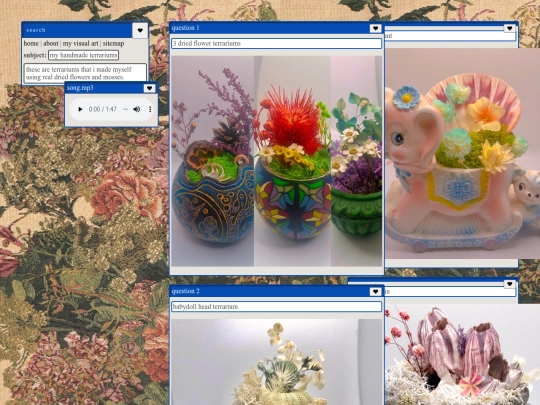Open the audio player more options menu
This screenshot has height=405, width=540.
(x=150, y=109)
